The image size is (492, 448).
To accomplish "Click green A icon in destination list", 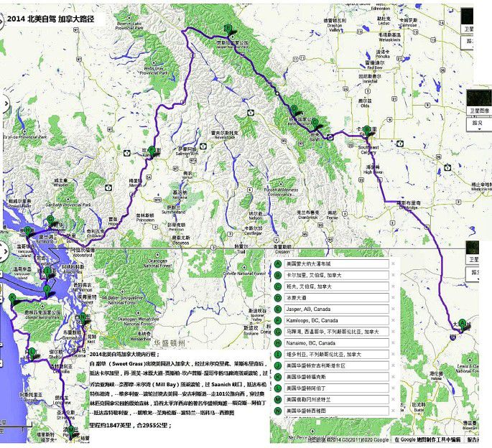I will [278, 263].
